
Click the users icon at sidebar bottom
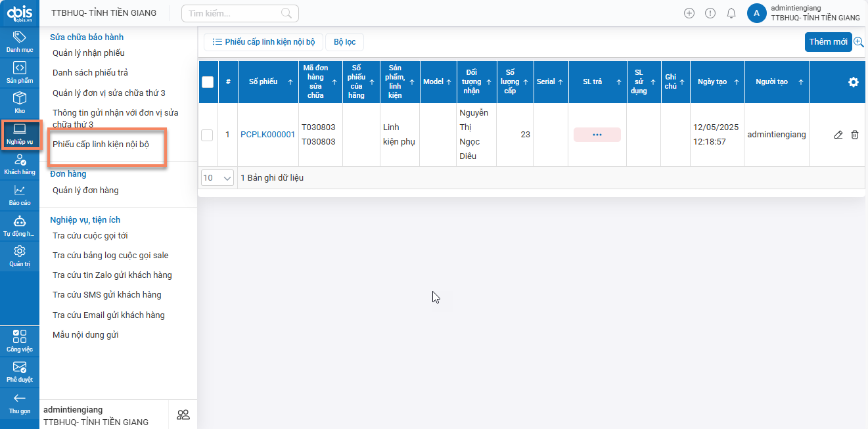(183, 415)
